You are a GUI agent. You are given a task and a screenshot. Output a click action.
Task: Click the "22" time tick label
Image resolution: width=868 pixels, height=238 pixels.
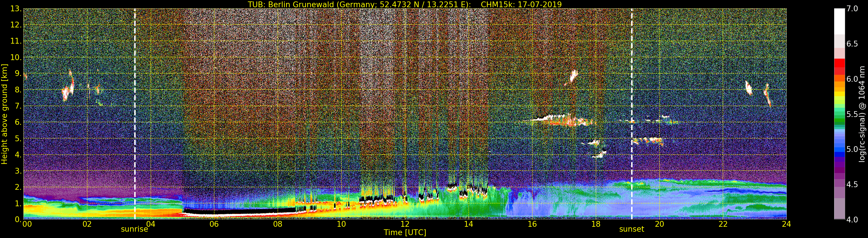723,224
